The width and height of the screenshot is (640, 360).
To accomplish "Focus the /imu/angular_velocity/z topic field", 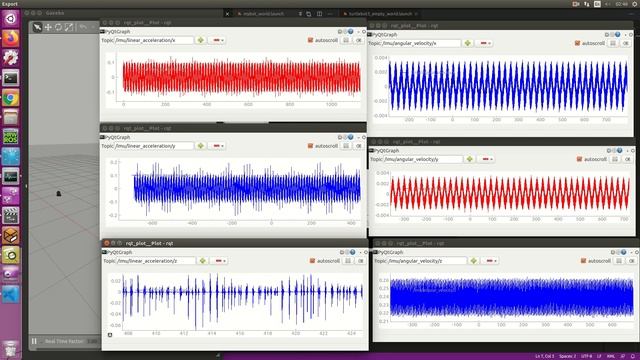I will (427, 260).
